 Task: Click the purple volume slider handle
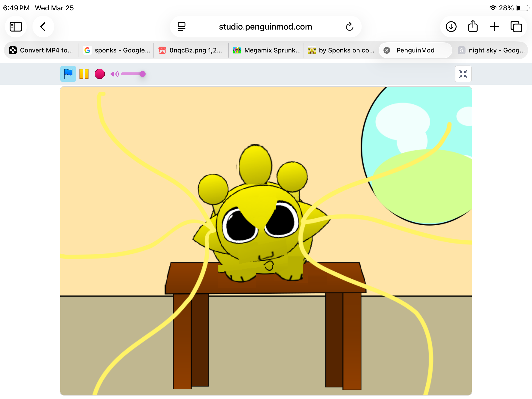(x=143, y=74)
